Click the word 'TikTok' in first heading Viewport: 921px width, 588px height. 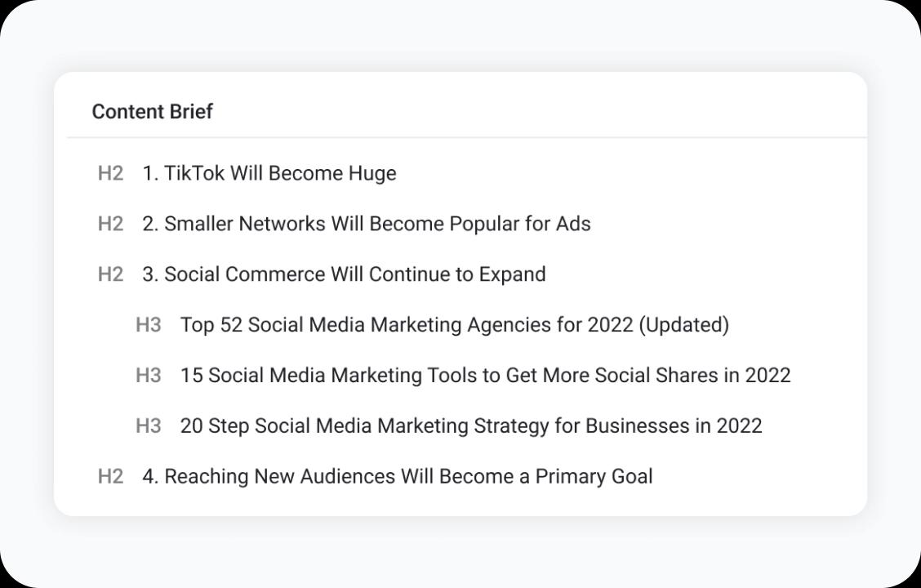(194, 173)
